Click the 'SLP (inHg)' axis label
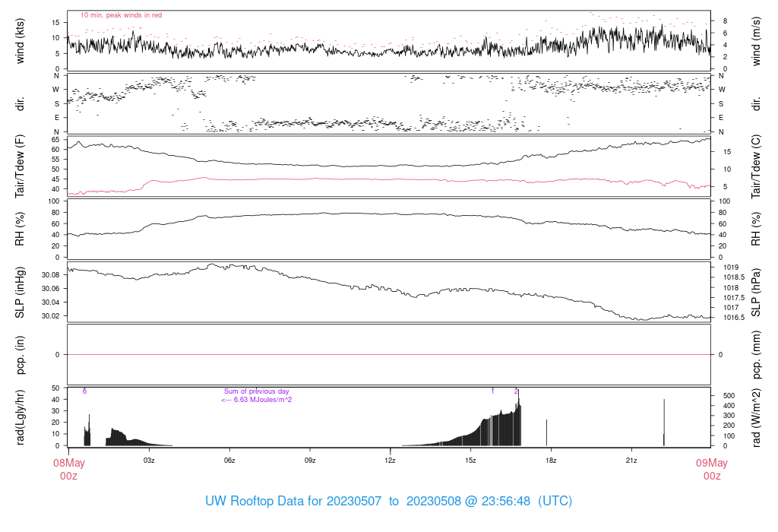The image size is (778, 532). 20,293
